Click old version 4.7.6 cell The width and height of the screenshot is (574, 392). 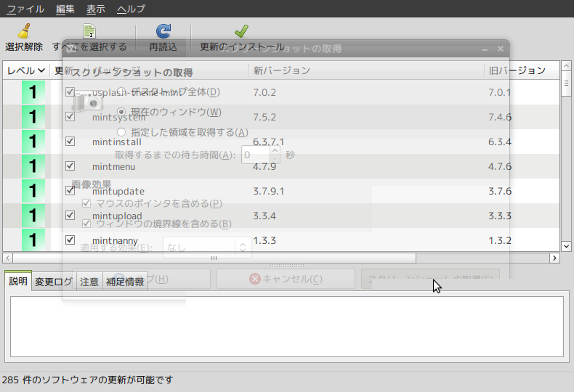point(500,166)
